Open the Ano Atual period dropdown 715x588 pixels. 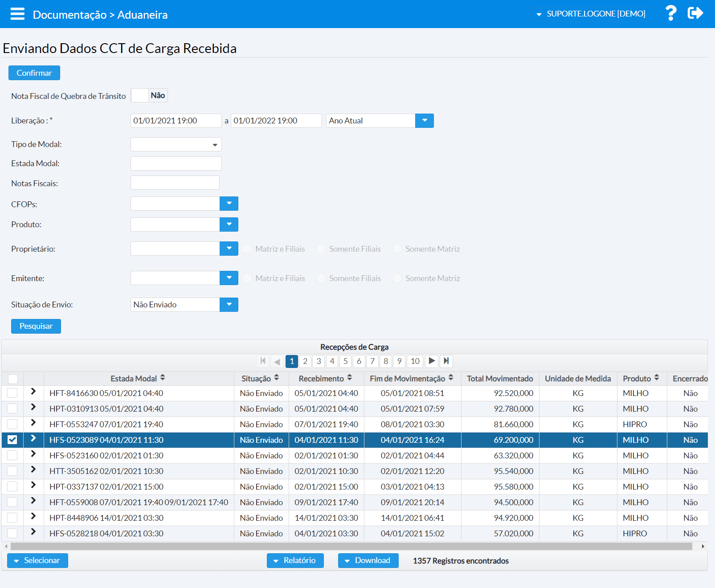point(425,121)
